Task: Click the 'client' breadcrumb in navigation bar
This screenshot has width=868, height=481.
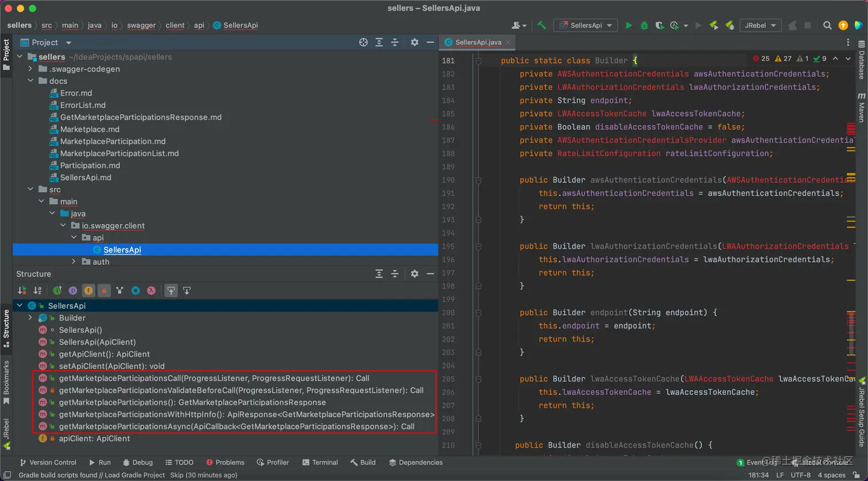Action: coord(175,25)
